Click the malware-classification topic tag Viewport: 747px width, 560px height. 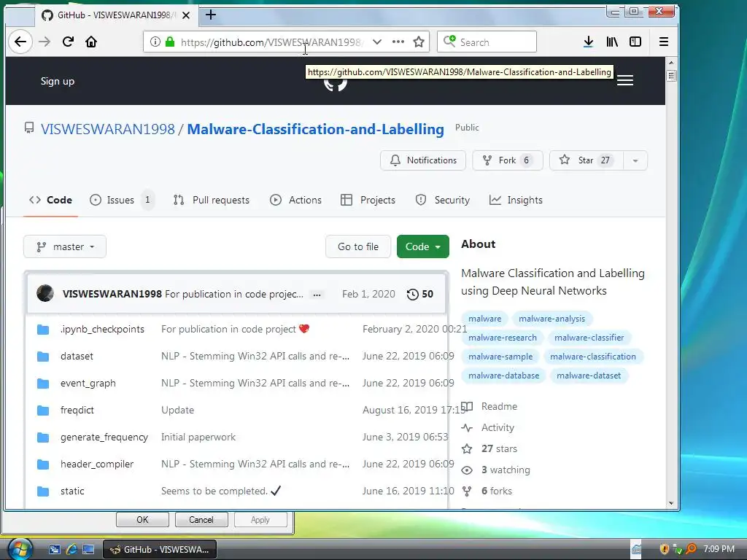[592, 357]
